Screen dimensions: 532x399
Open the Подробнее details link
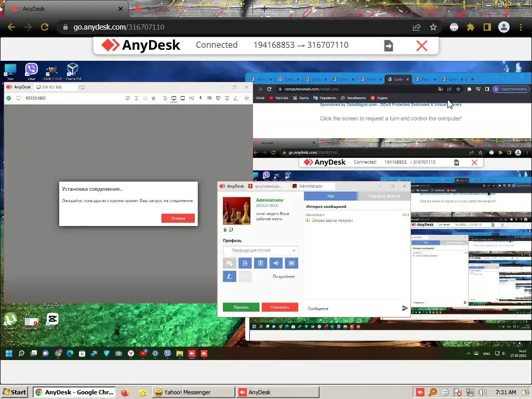tap(284, 276)
